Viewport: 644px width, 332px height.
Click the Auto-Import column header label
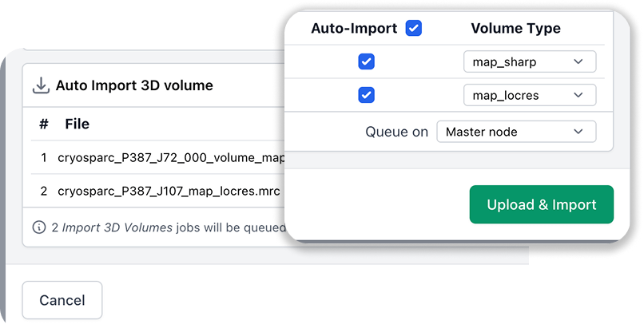(x=354, y=29)
